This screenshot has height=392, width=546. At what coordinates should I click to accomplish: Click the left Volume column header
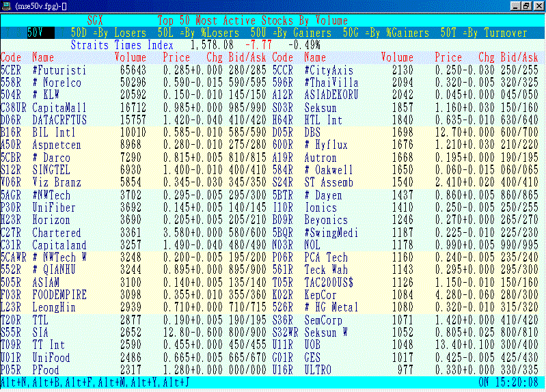(131, 57)
